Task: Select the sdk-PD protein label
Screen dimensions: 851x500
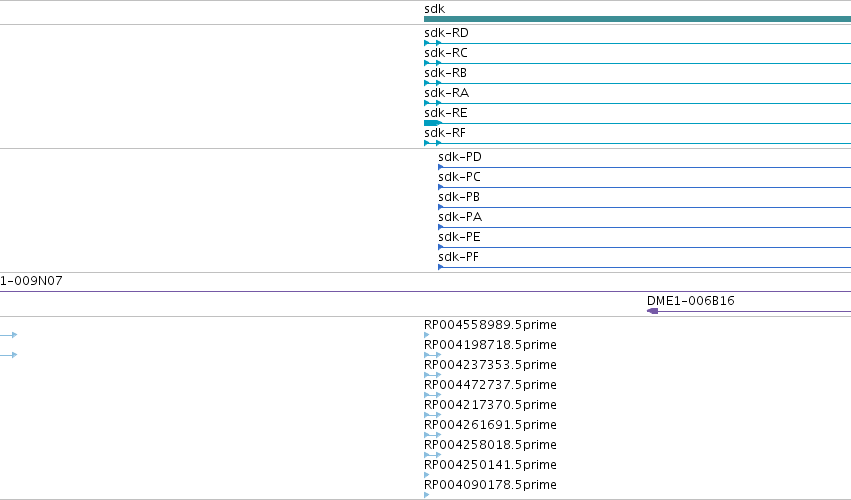Action: click(460, 157)
